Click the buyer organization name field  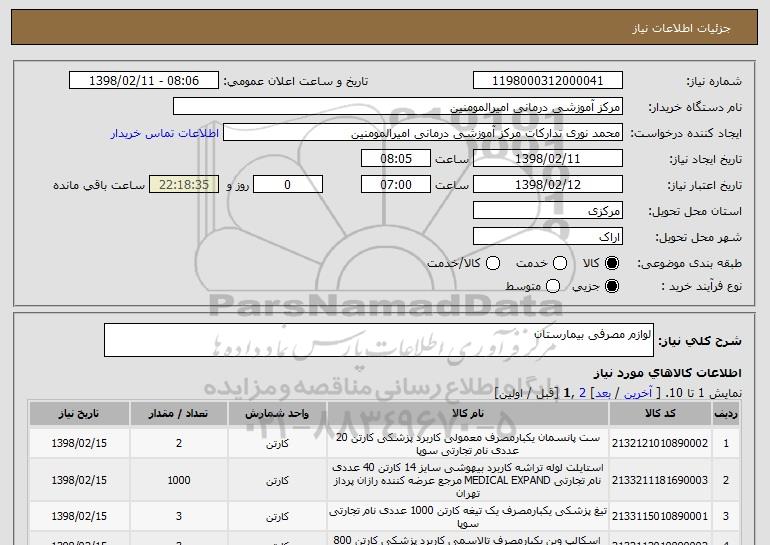point(398,107)
